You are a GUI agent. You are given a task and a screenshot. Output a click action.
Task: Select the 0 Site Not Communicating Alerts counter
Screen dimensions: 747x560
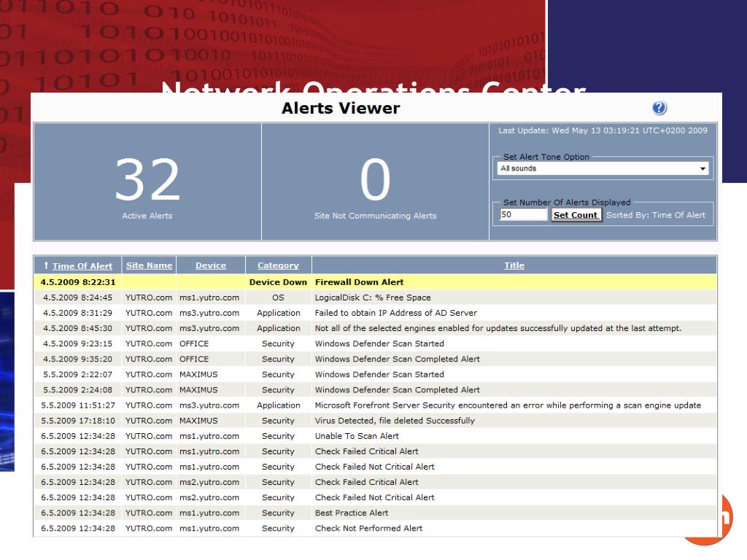[x=376, y=182]
